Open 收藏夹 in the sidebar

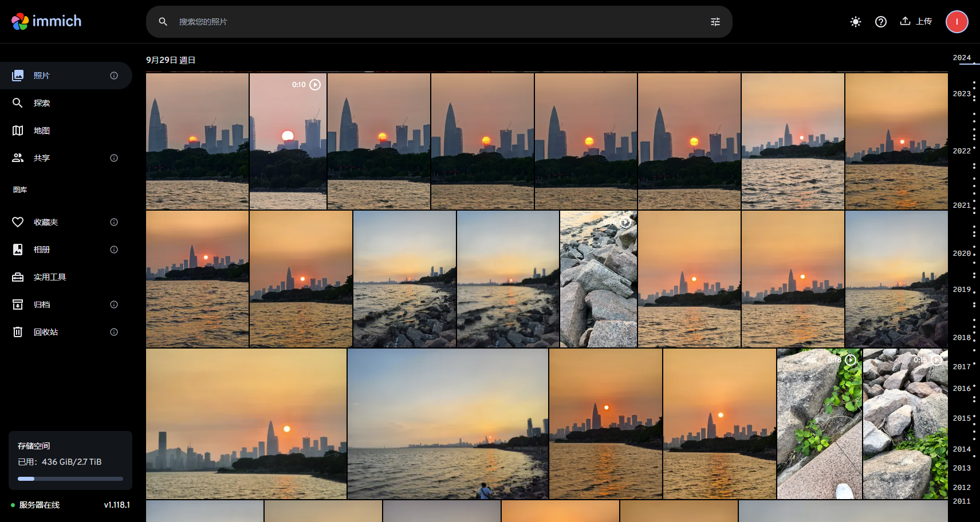pos(66,222)
